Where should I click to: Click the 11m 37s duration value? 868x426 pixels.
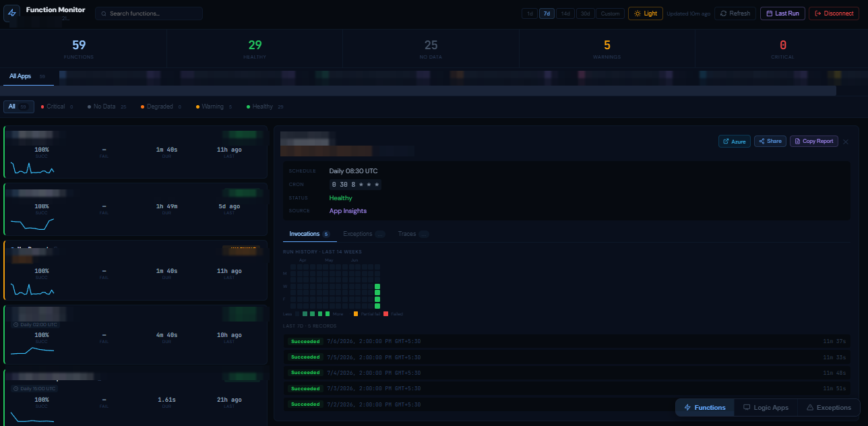(834, 342)
